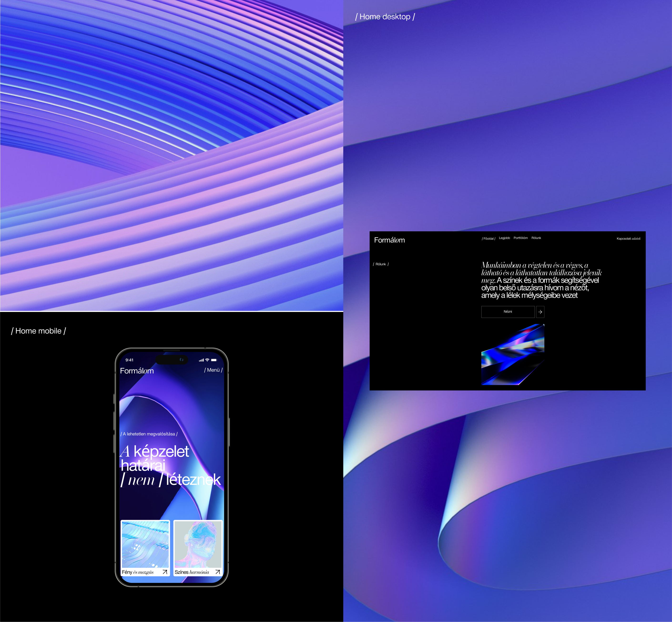Select Rólunk in the top navigation
Image resolution: width=672 pixels, height=622 pixels.
[x=536, y=238]
